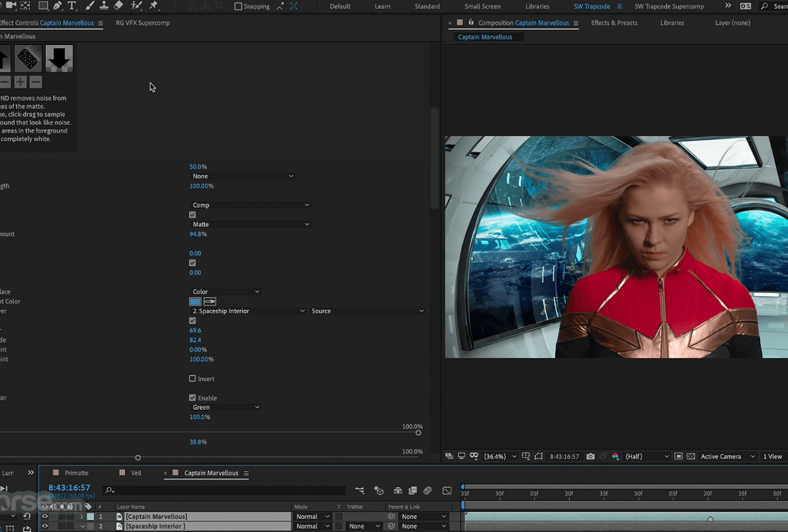Click the motion blur enable icon in timeline

pyautogui.click(x=428, y=490)
